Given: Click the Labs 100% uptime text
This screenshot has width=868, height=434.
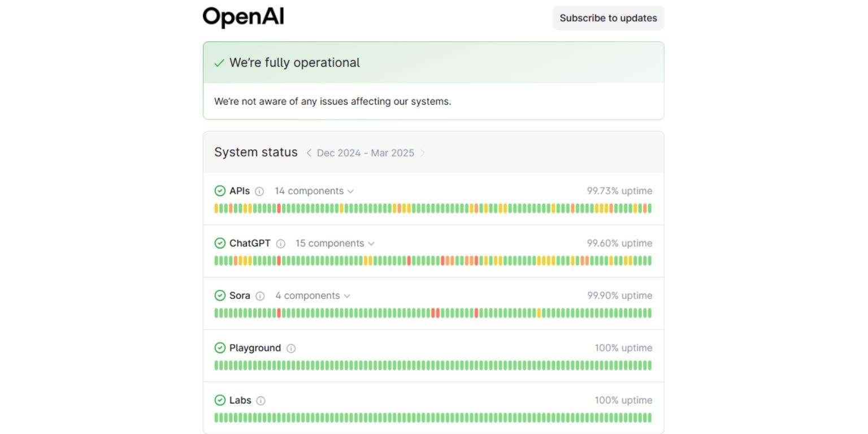Looking at the screenshot, I should [x=623, y=400].
